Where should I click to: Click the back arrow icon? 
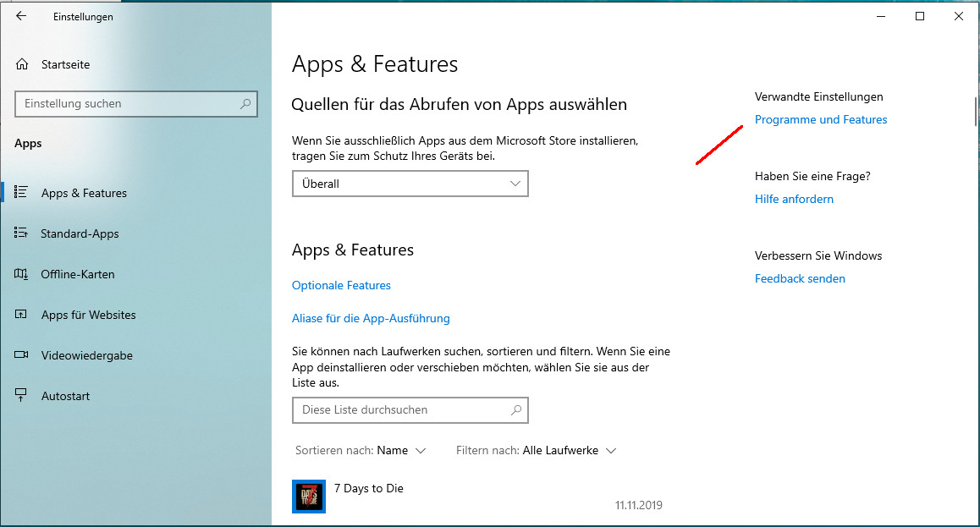pos(21,16)
